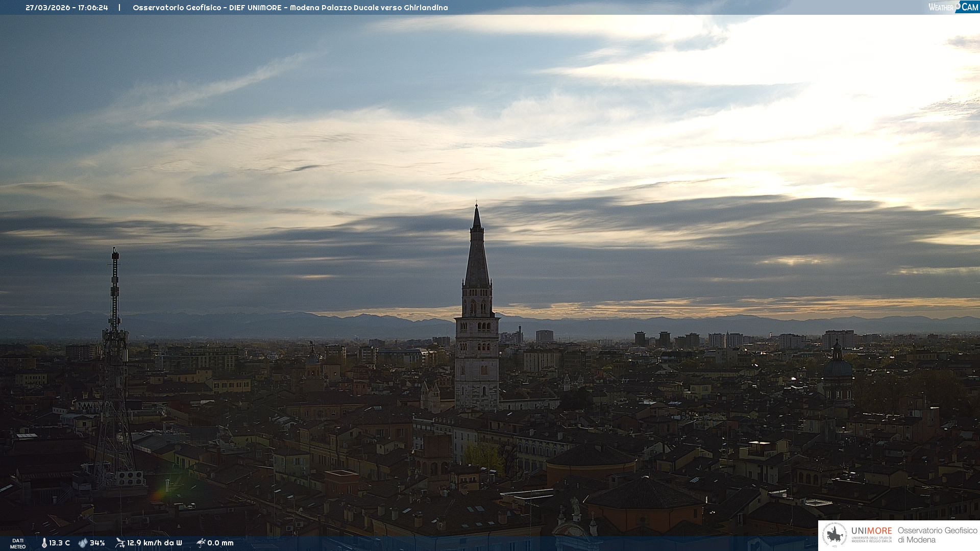
Task: Click the UNIMORE round seal emblem
Action: 835,535
